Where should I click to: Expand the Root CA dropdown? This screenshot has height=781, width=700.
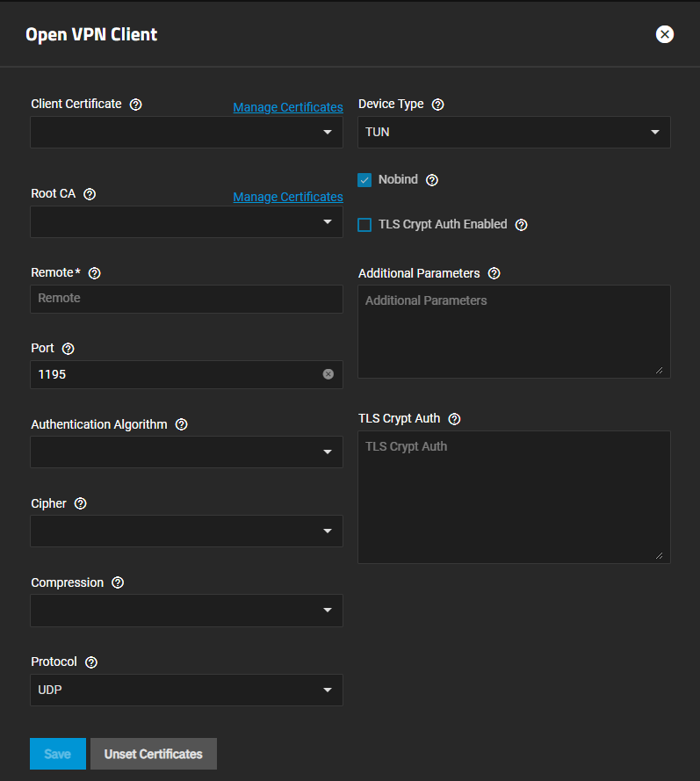(187, 221)
